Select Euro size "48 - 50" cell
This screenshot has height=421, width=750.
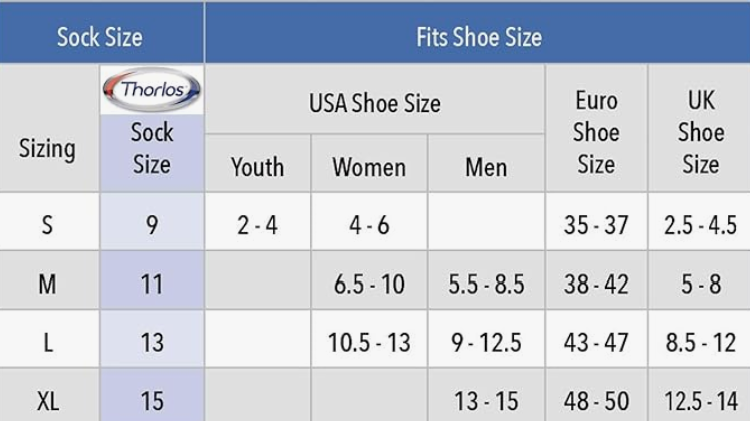(x=596, y=401)
